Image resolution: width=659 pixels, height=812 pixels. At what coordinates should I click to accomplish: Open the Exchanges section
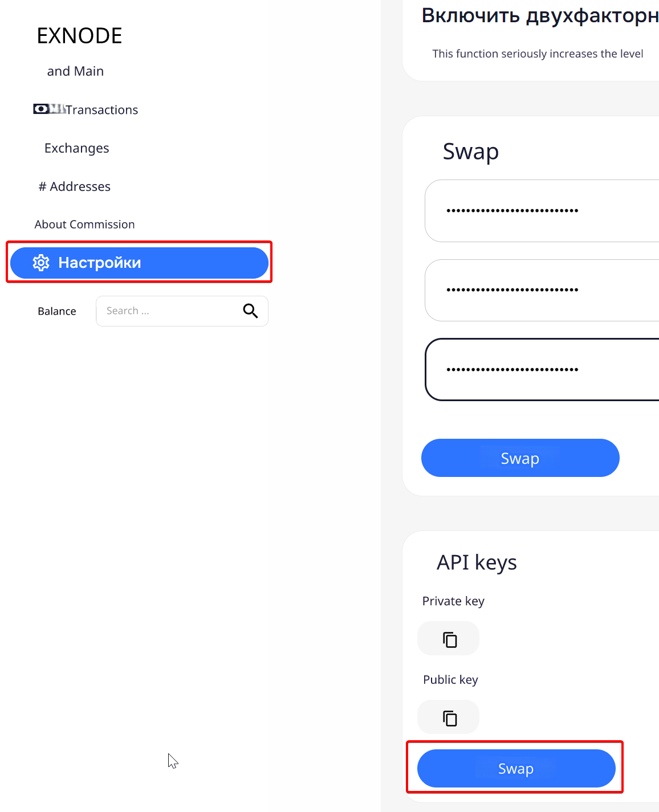(76, 148)
